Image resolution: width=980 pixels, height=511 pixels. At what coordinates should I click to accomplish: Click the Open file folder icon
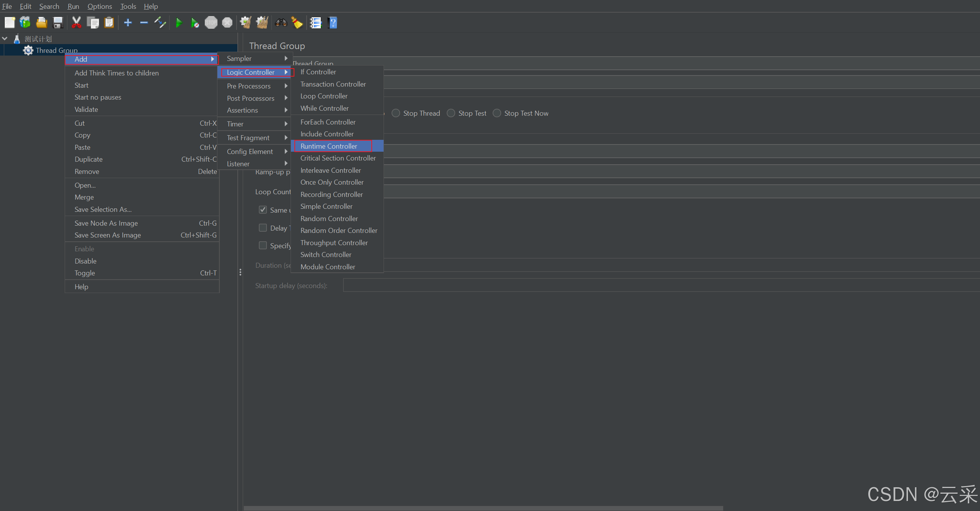point(41,23)
